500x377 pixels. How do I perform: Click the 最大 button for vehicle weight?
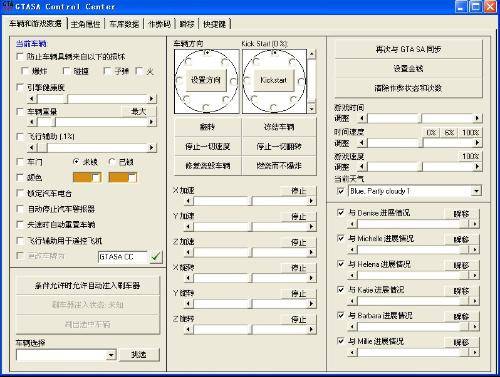(139, 111)
